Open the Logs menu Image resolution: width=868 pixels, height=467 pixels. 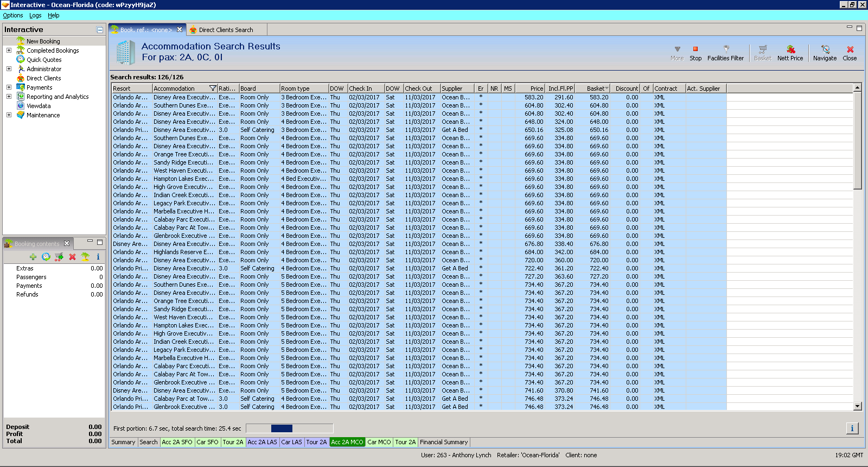coord(35,15)
